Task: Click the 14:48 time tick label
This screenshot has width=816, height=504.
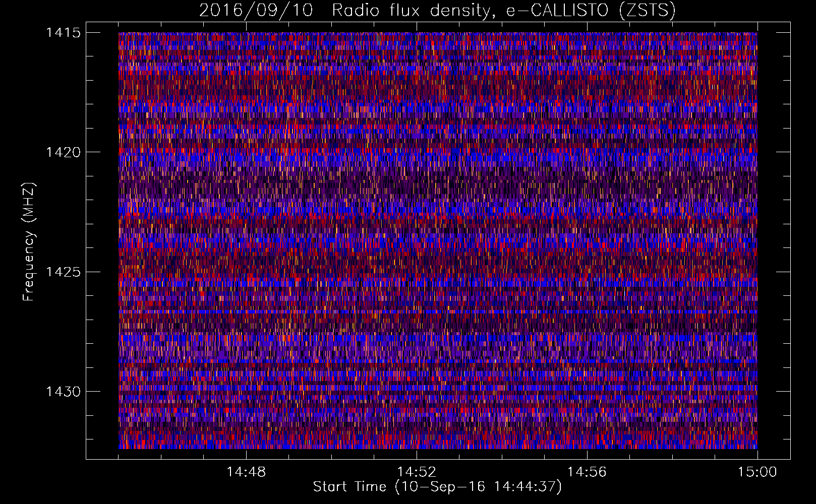Action: [x=246, y=472]
